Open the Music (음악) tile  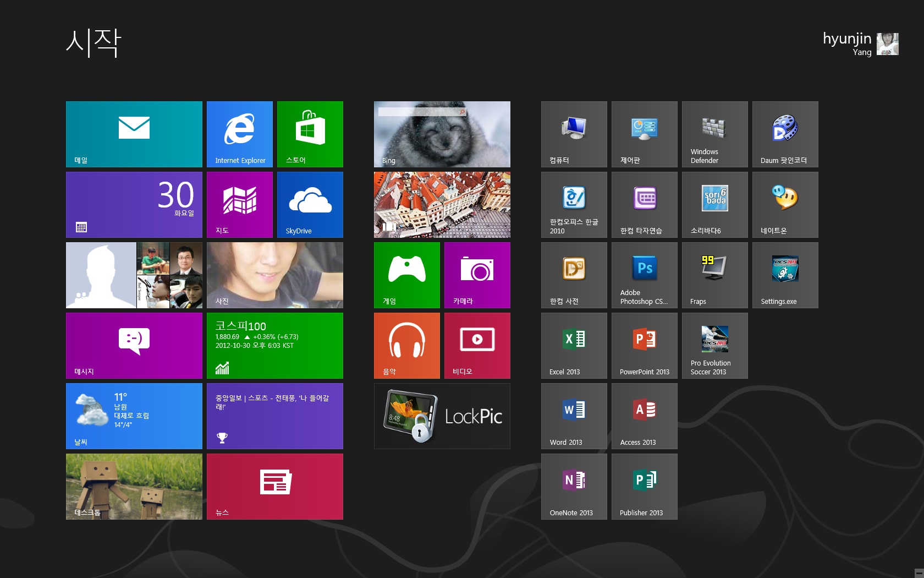pyautogui.click(x=407, y=346)
